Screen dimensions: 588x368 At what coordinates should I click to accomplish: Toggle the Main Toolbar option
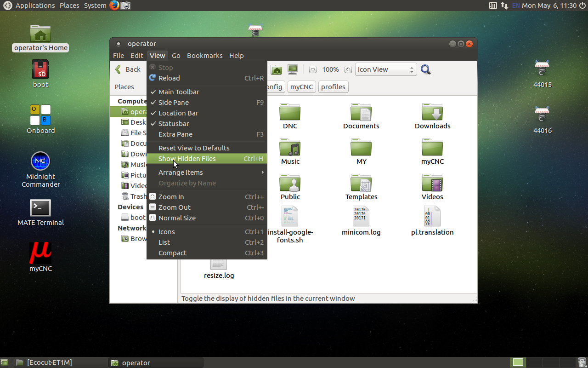coord(179,92)
